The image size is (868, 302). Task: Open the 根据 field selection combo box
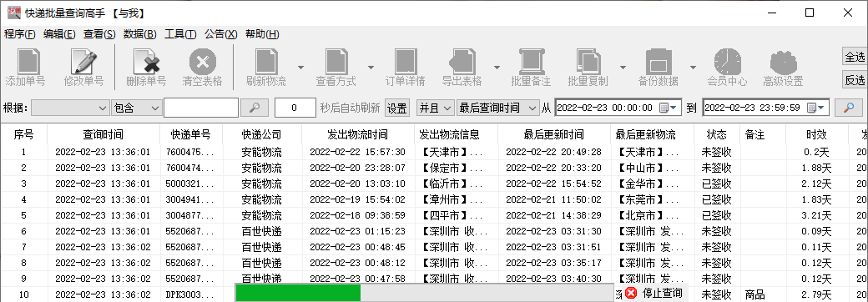pos(70,108)
